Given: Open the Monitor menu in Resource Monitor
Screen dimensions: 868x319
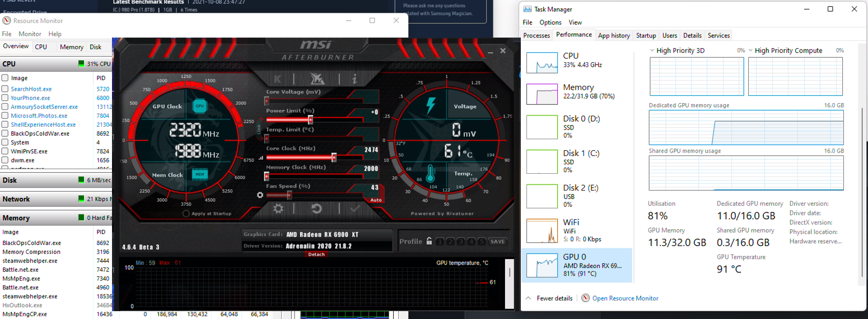Looking at the screenshot, I should point(30,34).
